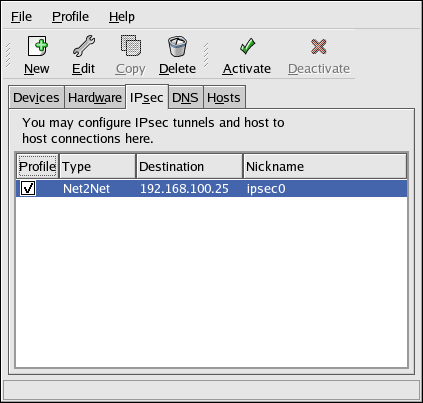Sort by the Nickname column header
Image resolution: width=423 pixels, height=403 pixels.
tap(325, 166)
